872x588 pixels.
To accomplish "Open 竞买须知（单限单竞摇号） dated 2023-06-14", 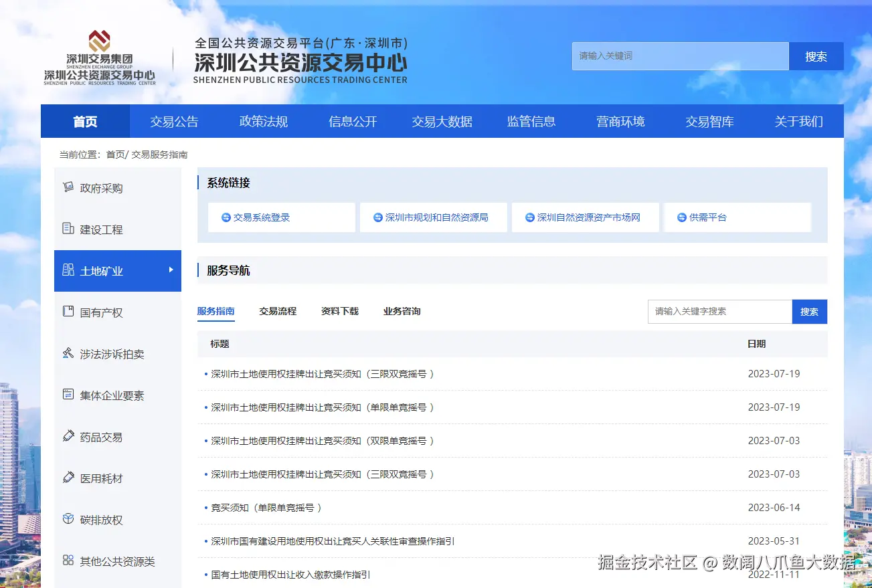I will click(266, 508).
